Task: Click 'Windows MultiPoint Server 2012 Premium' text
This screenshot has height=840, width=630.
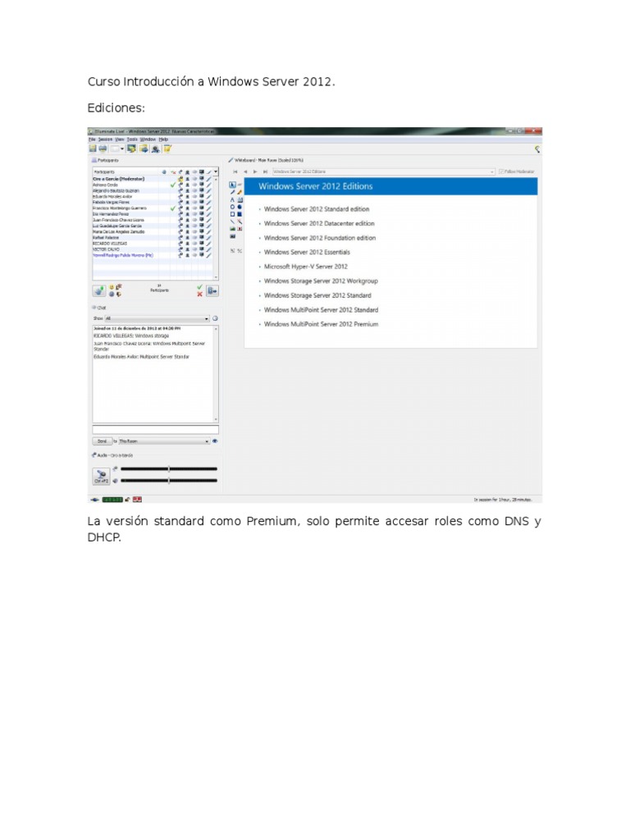Action: pyautogui.click(x=321, y=324)
